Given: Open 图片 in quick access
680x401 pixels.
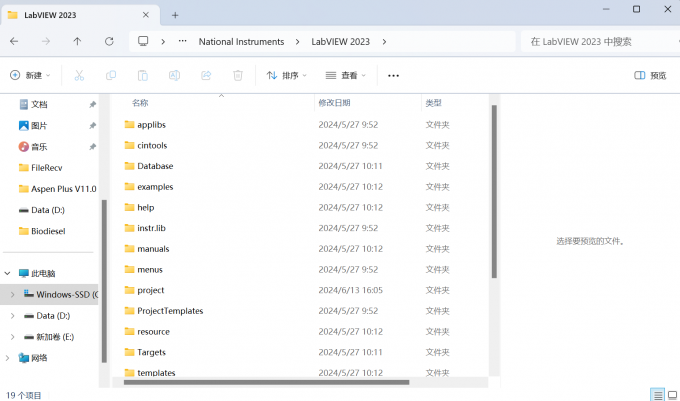Looking at the screenshot, I should click(39, 126).
